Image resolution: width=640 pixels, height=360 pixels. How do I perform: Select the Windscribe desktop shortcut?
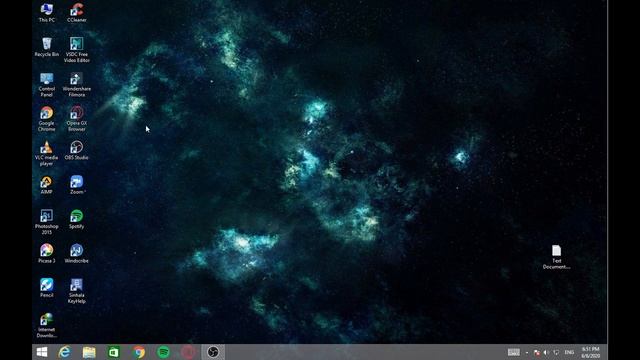76,253
